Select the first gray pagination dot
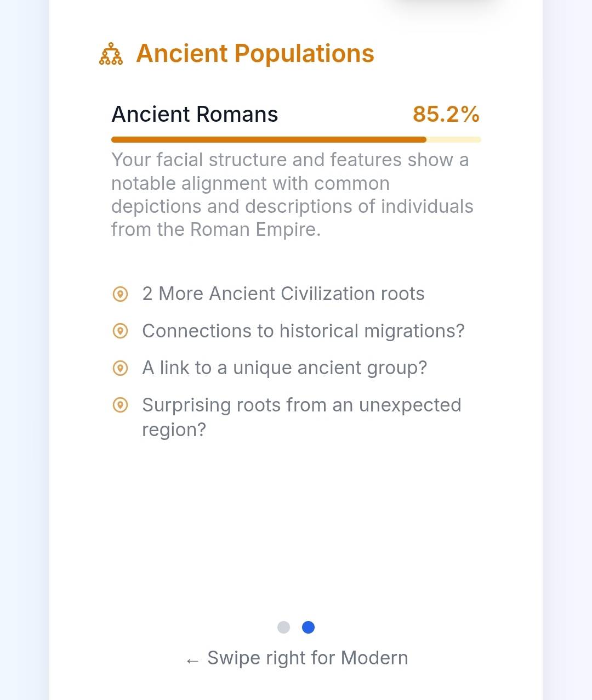This screenshot has width=592, height=700. [283, 627]
